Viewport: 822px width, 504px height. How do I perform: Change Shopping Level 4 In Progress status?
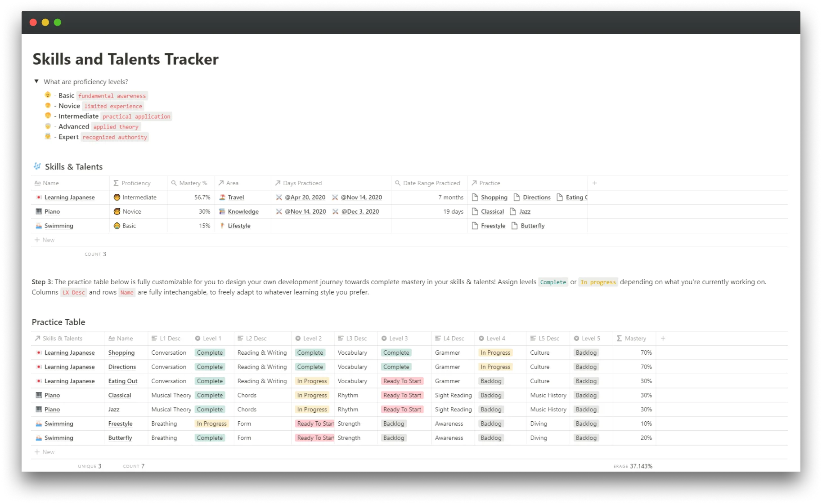click(495, 352)
